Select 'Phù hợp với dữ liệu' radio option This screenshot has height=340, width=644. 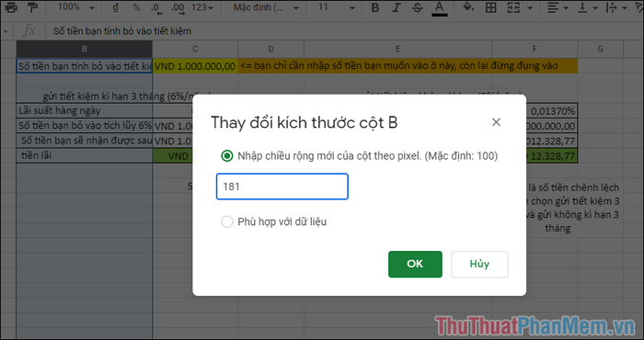tap(226, 221)
